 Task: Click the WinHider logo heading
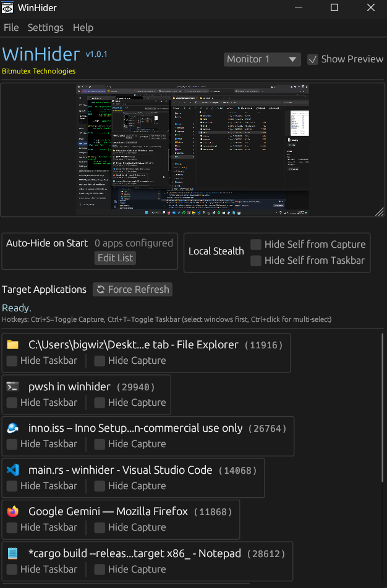(41, 54)
